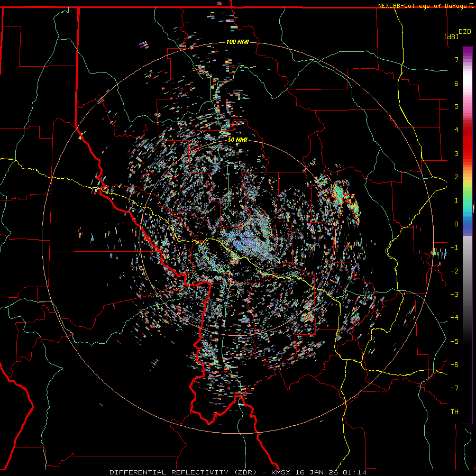Click the [dB] unit label
The image size is (476, 476).
452,36
